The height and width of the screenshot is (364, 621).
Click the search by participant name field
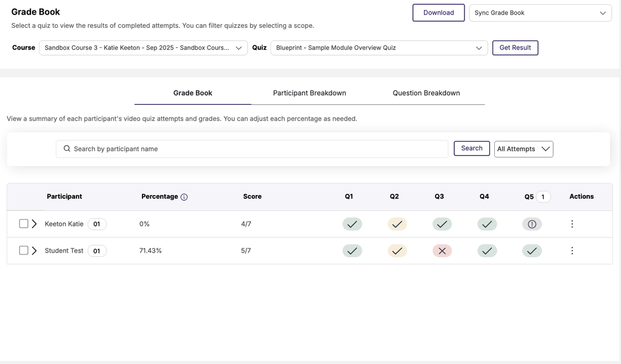(x=252, y=149)
